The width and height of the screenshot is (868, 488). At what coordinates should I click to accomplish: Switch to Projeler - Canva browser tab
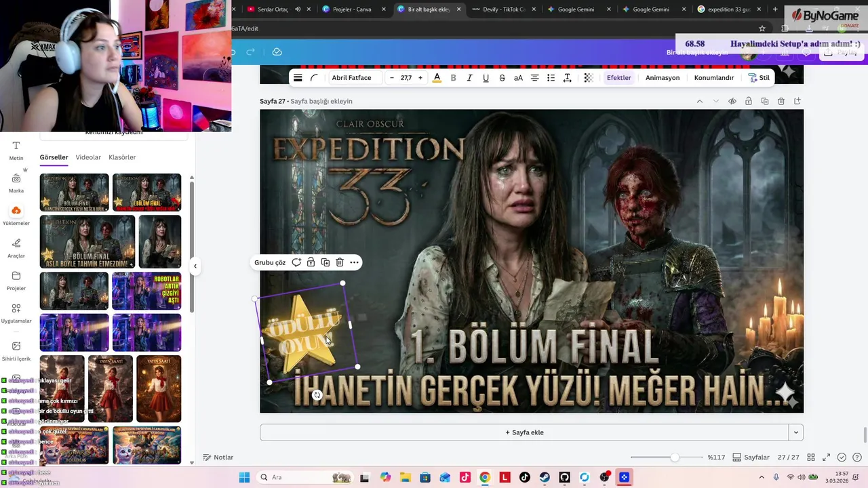(353, 9)
